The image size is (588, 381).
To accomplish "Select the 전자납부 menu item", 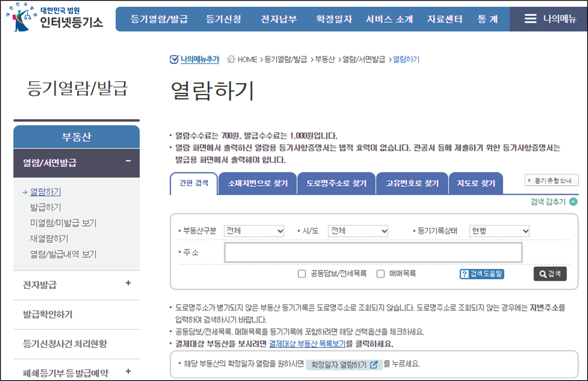I will pos(279,19).
